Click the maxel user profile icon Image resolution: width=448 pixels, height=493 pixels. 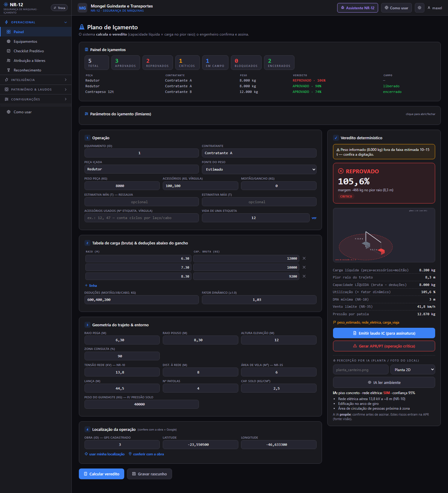click(429, 8)
